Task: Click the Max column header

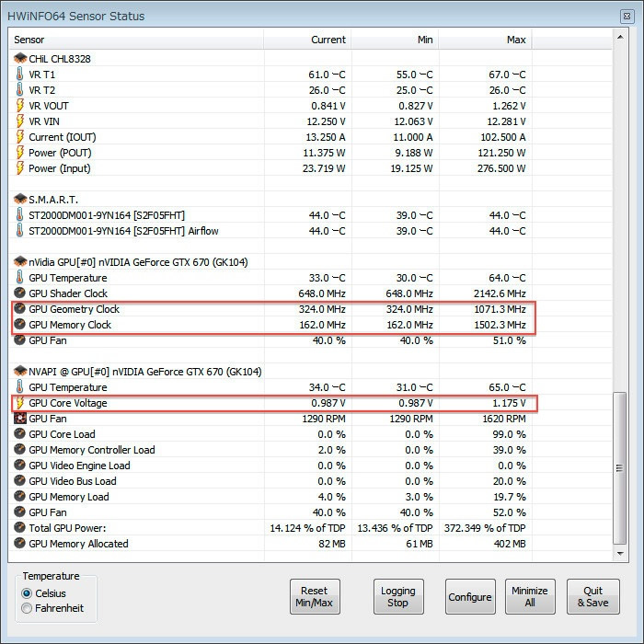Action: (x=486, y=40)
